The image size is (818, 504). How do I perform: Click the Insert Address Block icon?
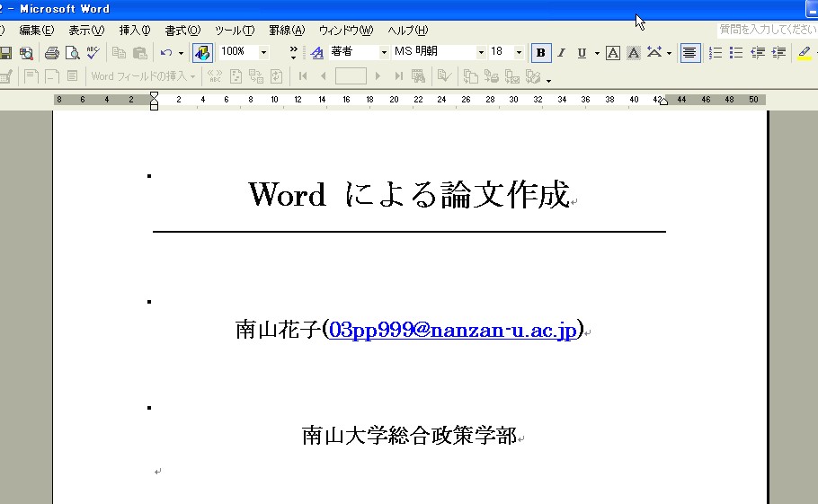[31, 76]
